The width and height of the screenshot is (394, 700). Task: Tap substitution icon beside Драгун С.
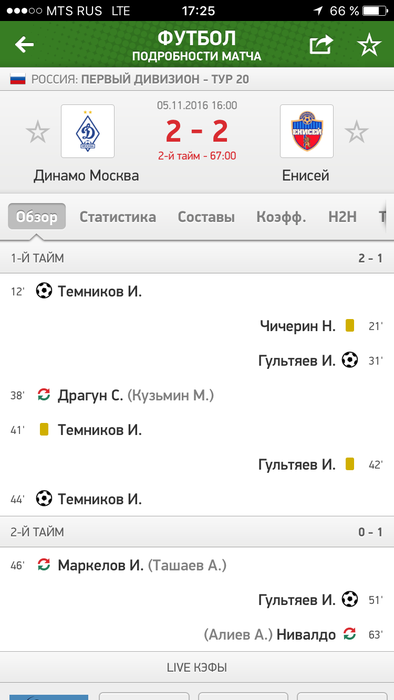(x=44, y=395)
